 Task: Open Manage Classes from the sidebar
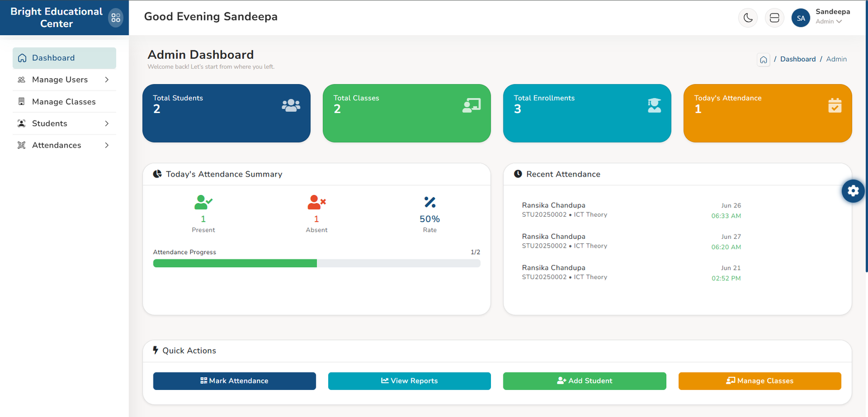(63, 102)
